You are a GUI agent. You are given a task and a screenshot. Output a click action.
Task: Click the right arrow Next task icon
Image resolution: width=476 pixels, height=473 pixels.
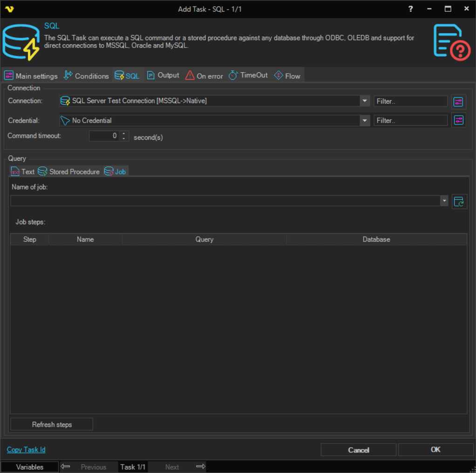[x=201, y=466]
